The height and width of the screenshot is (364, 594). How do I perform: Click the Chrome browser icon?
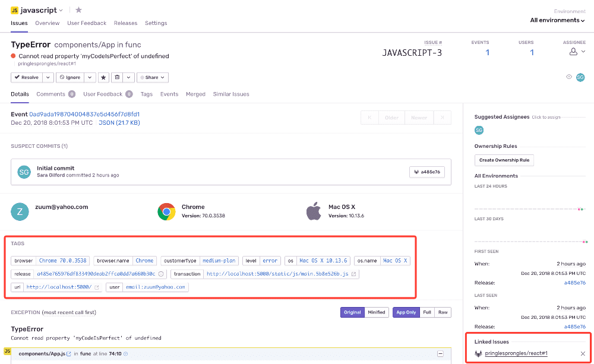point(166,211)
